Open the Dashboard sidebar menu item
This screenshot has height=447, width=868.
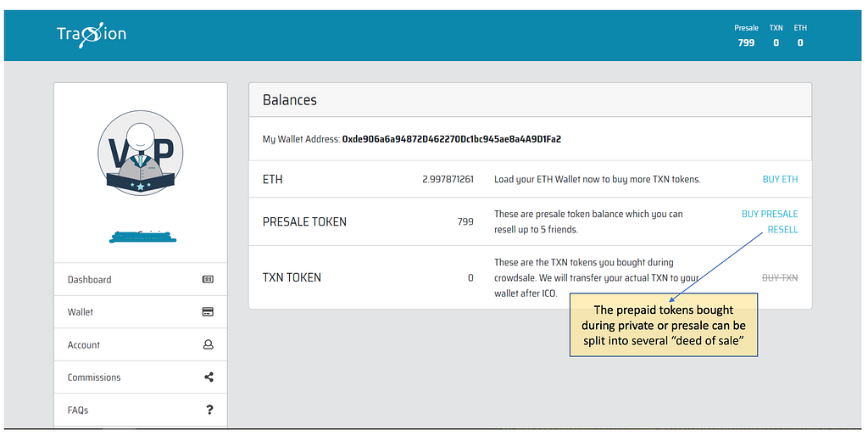click(x=141, y=279)
